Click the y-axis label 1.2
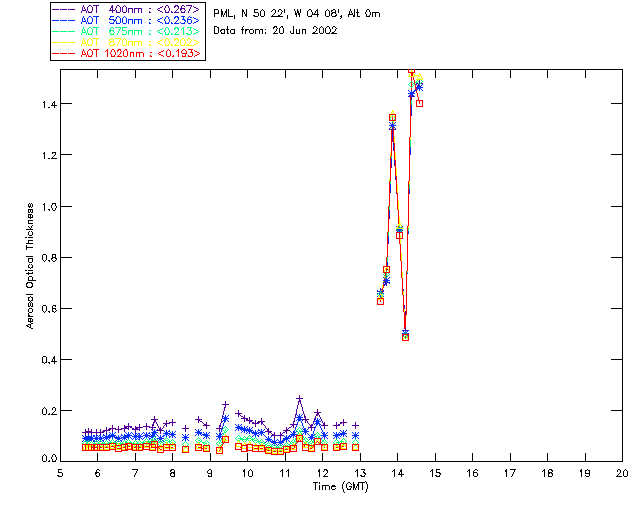This screenshot has width=640, height=512. coord(49,155)
